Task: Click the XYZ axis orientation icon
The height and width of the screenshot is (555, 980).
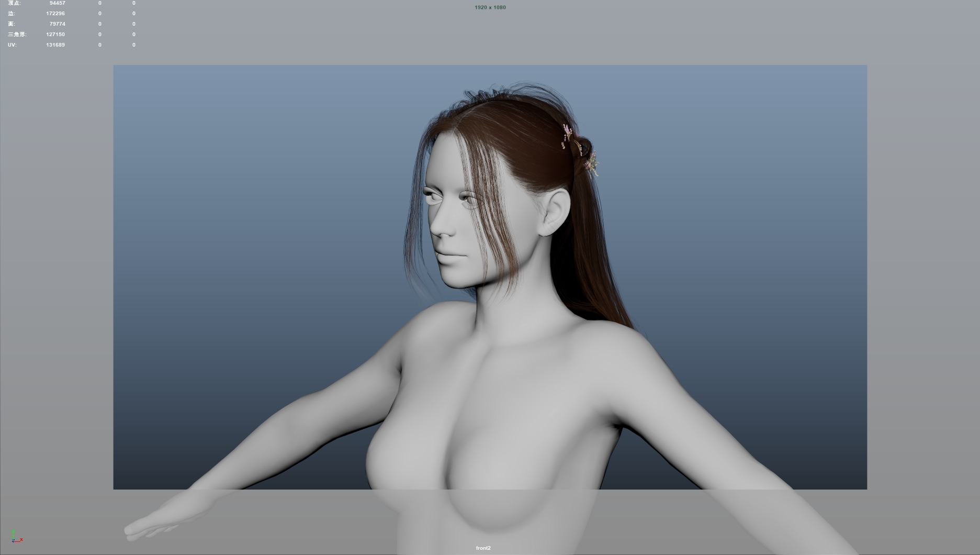Action: [16, 536]
